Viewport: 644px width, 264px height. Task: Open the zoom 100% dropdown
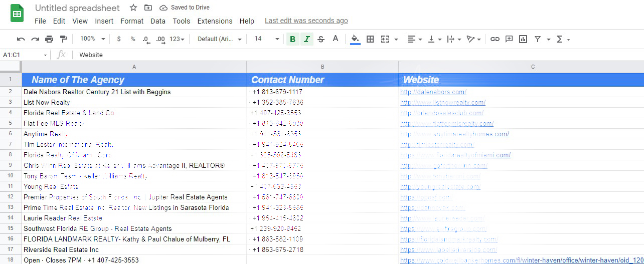pyautogui.click(x=92, y=39)
